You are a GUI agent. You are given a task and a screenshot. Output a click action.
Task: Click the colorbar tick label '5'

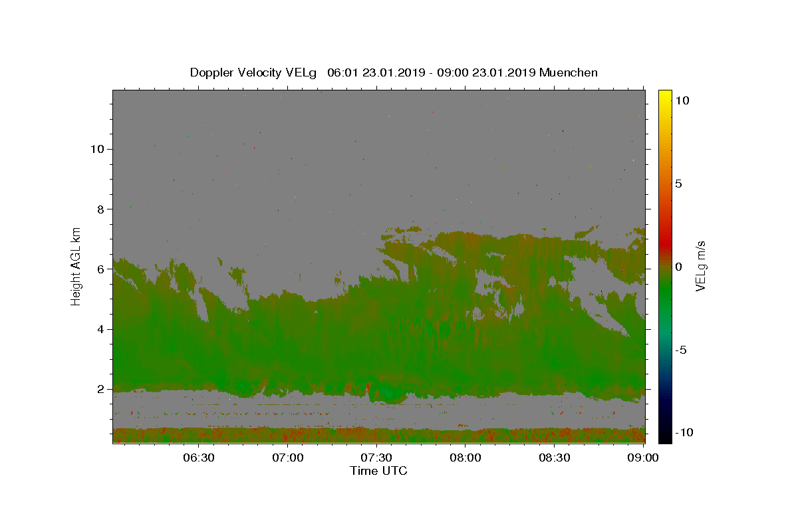tap(678, 184)
